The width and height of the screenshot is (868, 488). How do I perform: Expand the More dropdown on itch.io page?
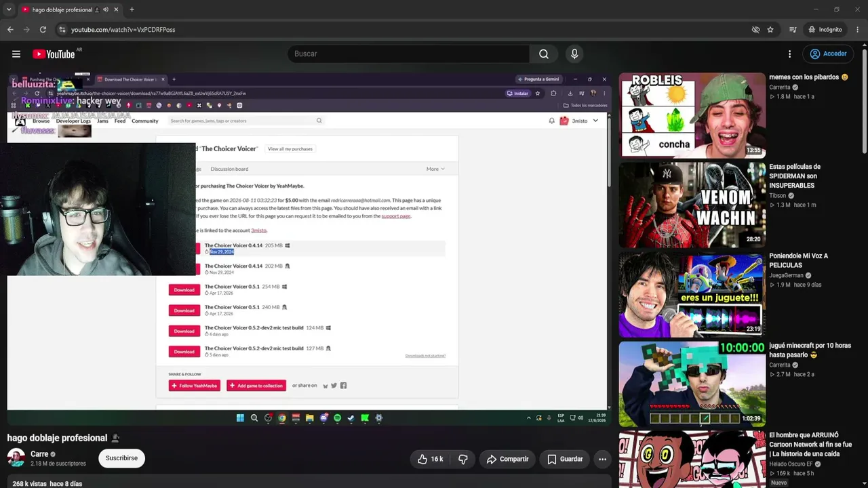(435, 169)
